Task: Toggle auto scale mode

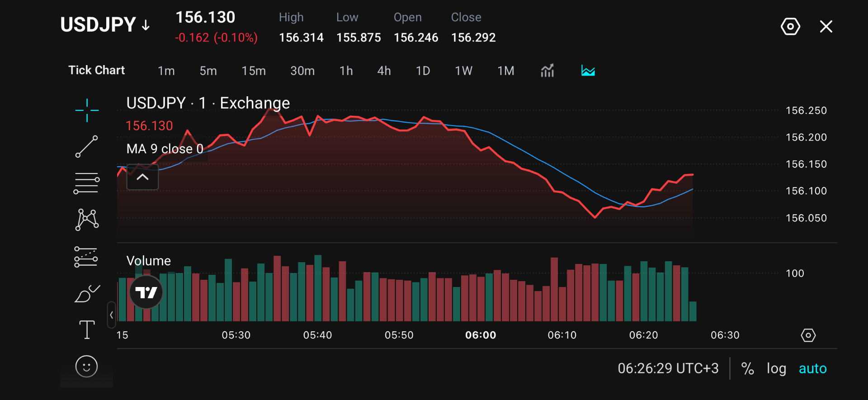Action: [x=812, y=368]
